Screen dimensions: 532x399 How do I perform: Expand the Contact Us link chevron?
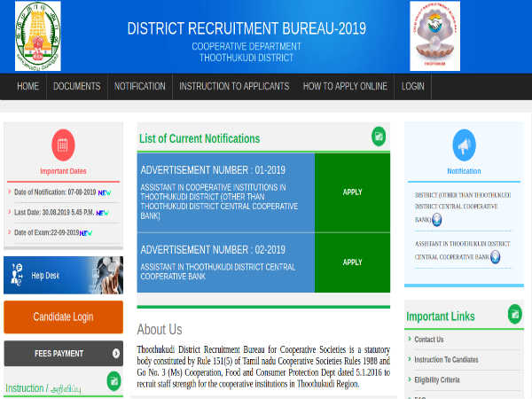[410, 340]
